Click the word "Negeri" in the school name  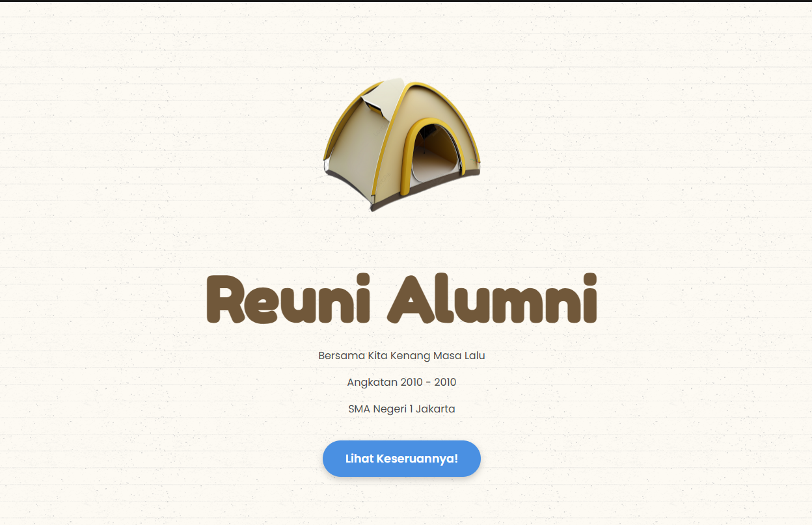[x=390, y=410]
